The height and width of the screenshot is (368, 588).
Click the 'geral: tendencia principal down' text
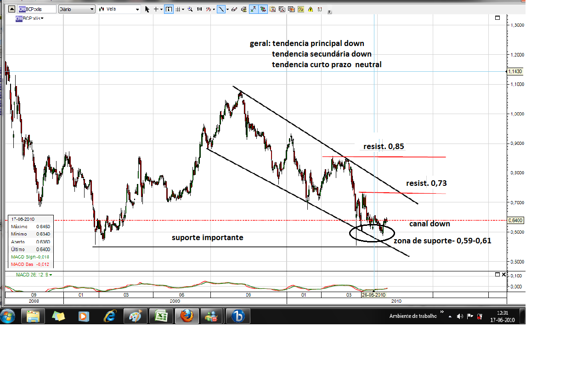307,43
